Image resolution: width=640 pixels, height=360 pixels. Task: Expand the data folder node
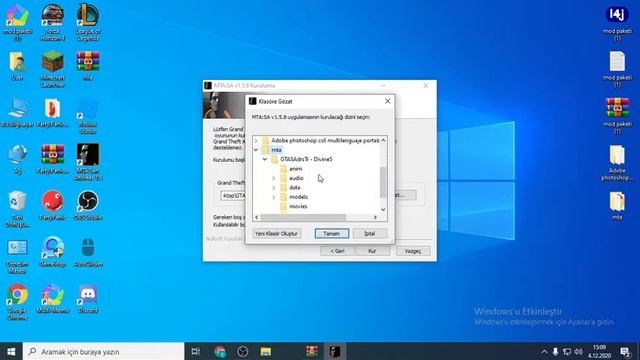pos(273,188)
